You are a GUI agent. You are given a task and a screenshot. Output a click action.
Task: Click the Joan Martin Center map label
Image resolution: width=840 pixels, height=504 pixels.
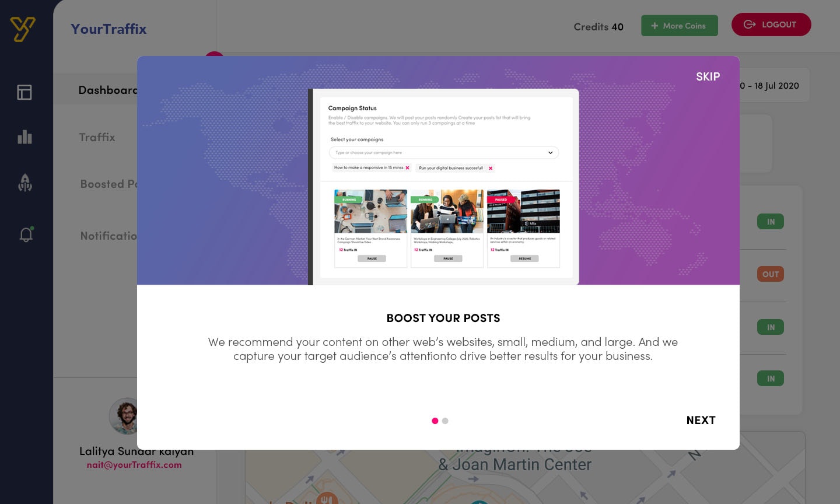click(515, 464)
